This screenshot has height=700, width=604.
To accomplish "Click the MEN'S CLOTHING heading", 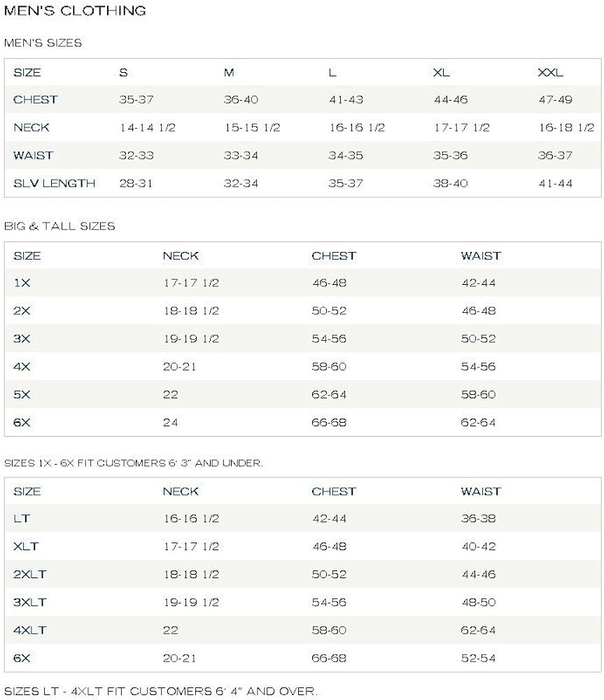I will coord(75,10).
